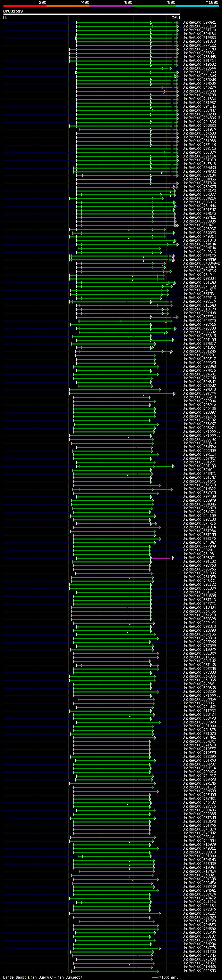
Task: Select hit UniRef100_A2XHA8
Action: point(199,313)
